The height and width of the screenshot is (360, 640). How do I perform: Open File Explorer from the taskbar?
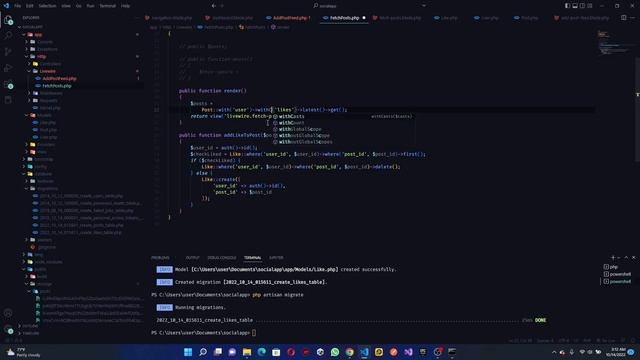tap(247, 352)
